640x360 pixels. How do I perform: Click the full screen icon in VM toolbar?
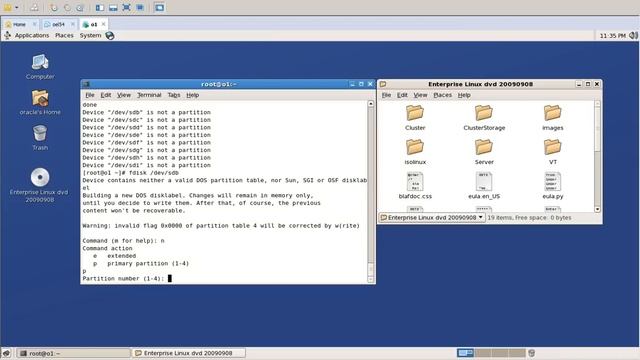[127, 7]
